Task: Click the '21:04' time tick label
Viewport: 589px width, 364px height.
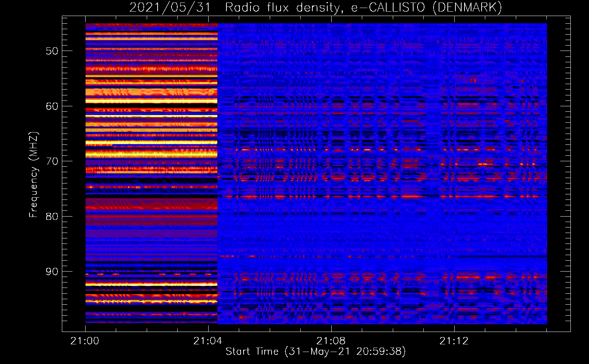Action: [208, 341]
